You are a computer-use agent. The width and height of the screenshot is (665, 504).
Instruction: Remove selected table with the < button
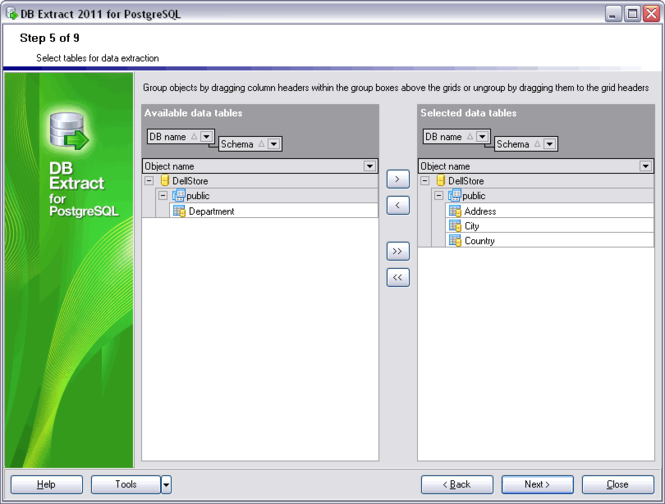coord(398,205)
